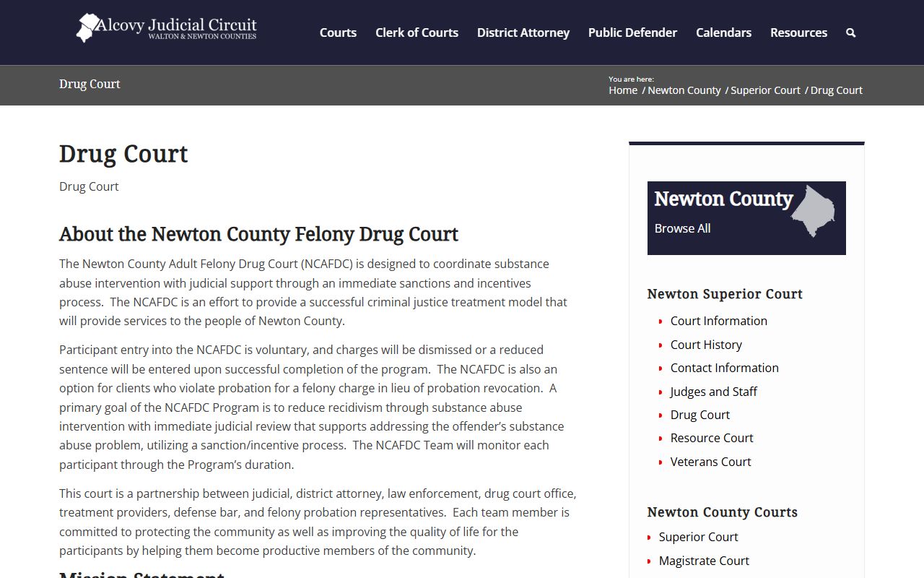Click the small Drug Court subtitle text
Image resolution: width=924 pixels, height=578 pixels.
(89, 186)
